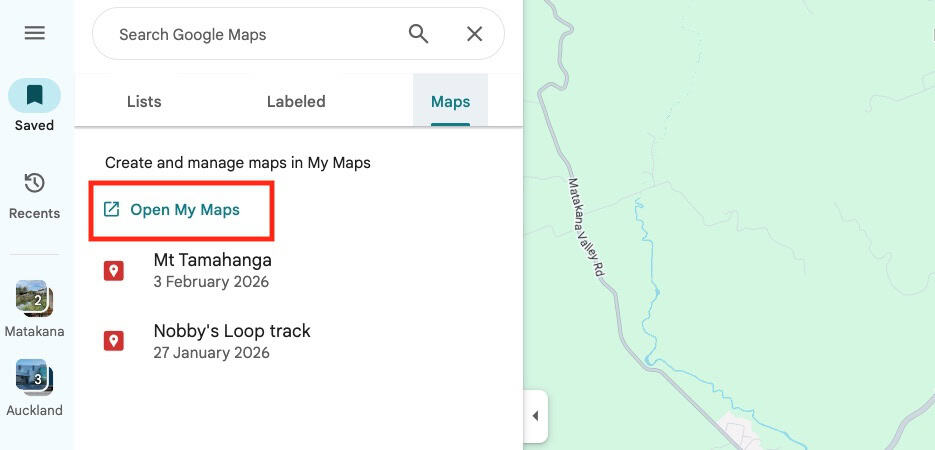Click the Matakana Valley Rd label on map
This screenshot has height=450, width=935.
[587, 228]
